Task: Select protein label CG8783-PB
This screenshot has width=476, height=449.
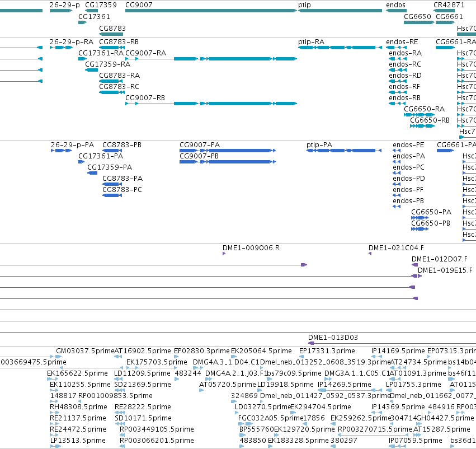Action: [122, 145]
